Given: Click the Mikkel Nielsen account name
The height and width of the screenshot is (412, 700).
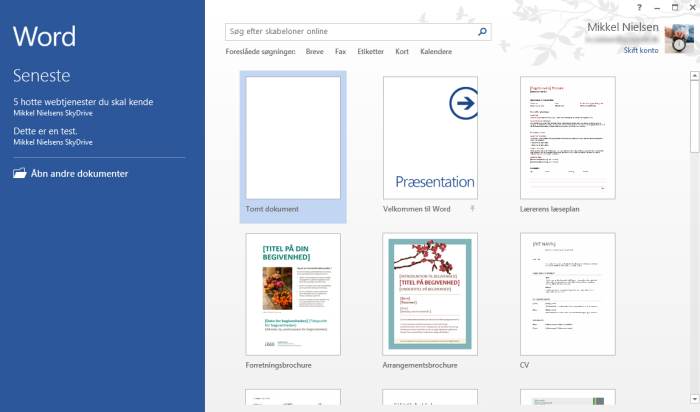Looking at the screenshot, I should pos(622,27).
